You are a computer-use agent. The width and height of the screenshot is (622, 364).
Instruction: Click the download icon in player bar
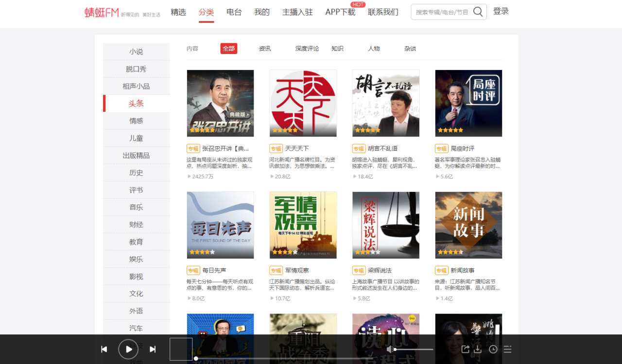tap(478, 349)
